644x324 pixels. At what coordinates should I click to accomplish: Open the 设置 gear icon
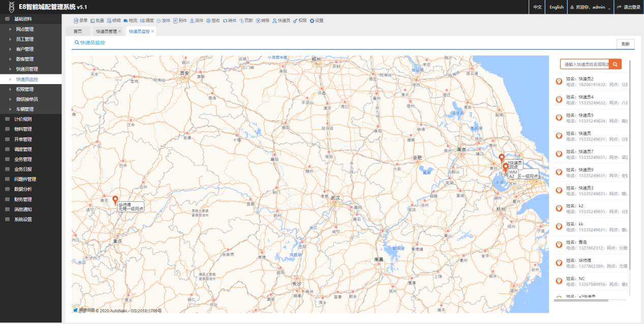click(x=312, y=21)
